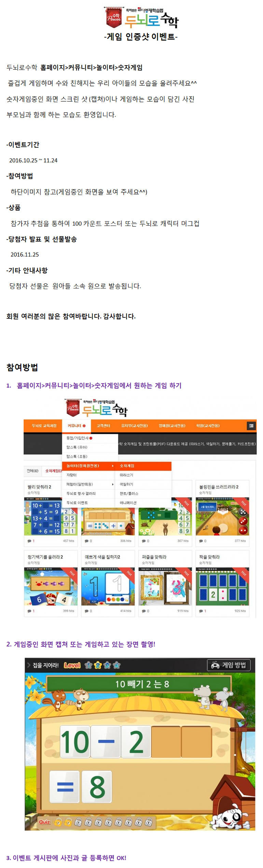
Task: Expand 놀이터(정회원전용) submenu arrow
Action: point(113,466)
